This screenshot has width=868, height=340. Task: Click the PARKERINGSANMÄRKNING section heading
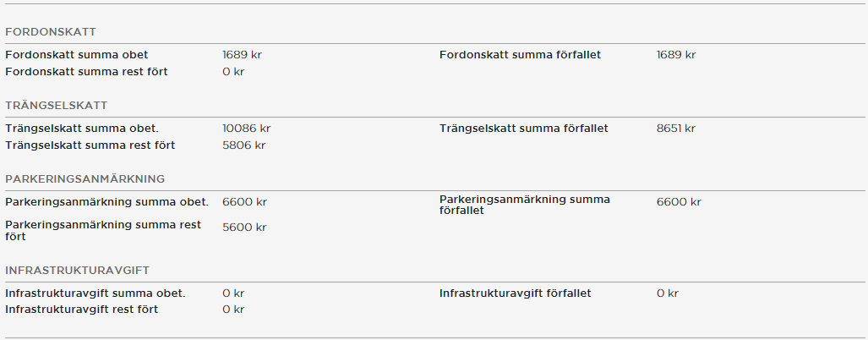click(x=85, y=179)
